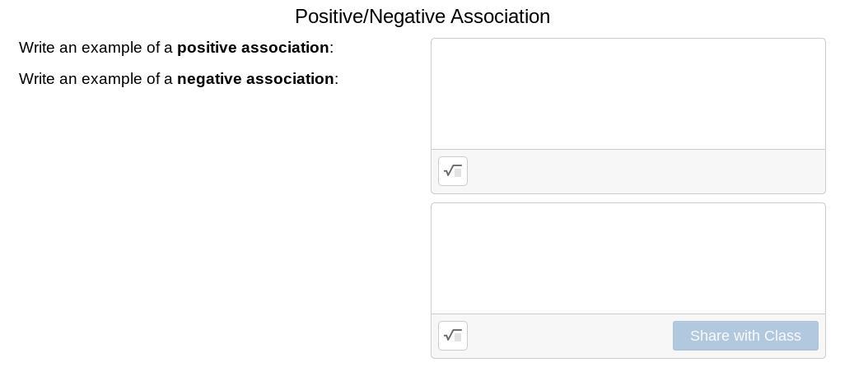The width and height of the screenshot is (868, 367).
Task: Open math input for the first response box
Action: (x=453, y=171)
